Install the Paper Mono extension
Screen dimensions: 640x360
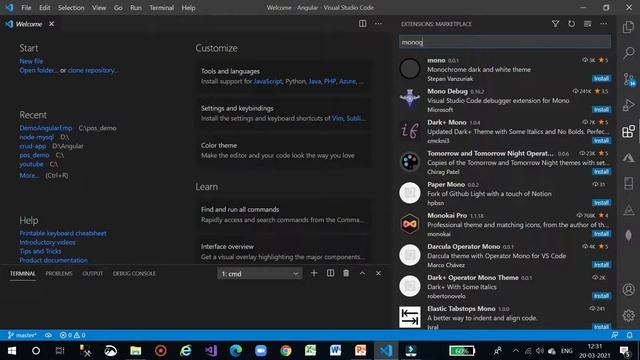coord(601,202)
